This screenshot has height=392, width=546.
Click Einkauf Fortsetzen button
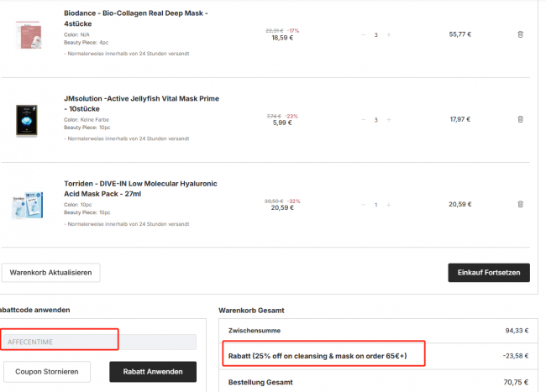tap(489, 273)
